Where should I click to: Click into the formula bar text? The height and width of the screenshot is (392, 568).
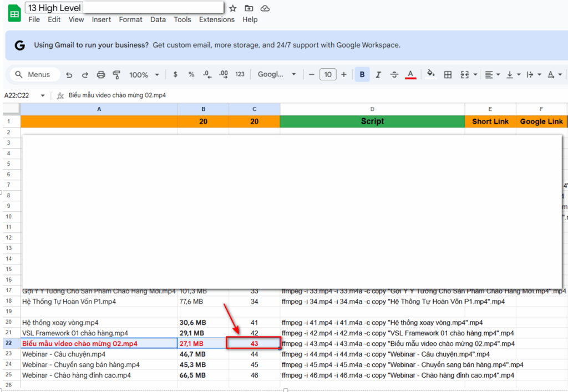point(117,95)
